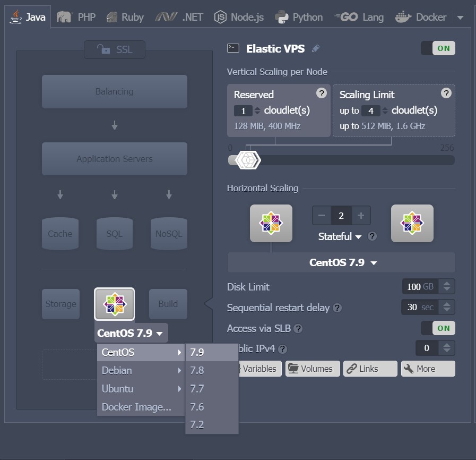Open help for Public IPv4

pos(282,349)
